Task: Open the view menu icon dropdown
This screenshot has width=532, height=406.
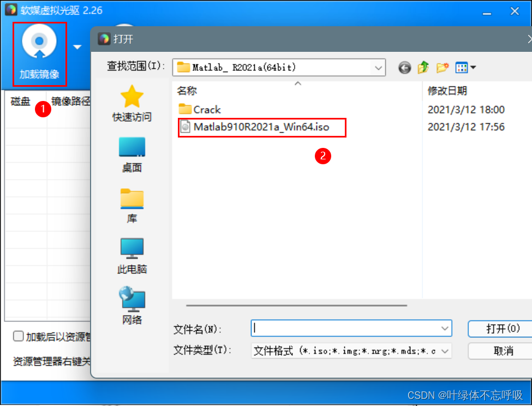Action: (x=465, y=68)
